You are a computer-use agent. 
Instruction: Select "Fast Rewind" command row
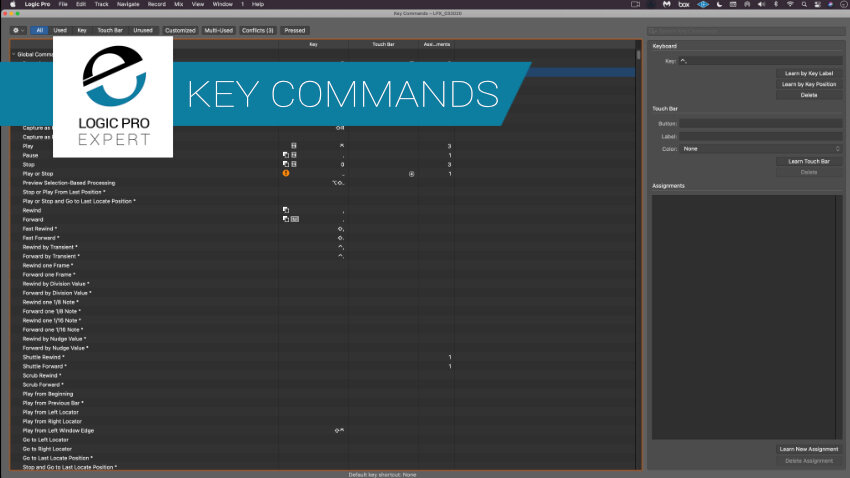tap(323, 229)
